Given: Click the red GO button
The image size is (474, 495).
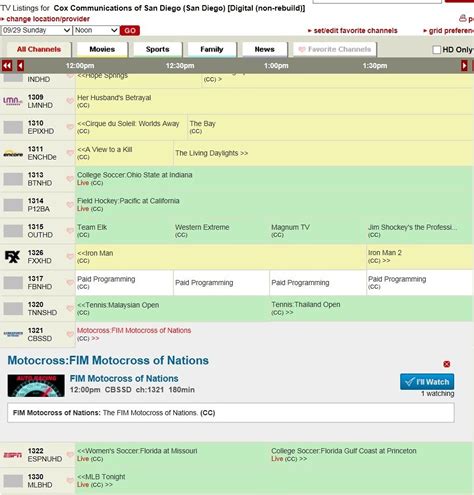Looking at the screenshot, I should (x=130, y=31).
